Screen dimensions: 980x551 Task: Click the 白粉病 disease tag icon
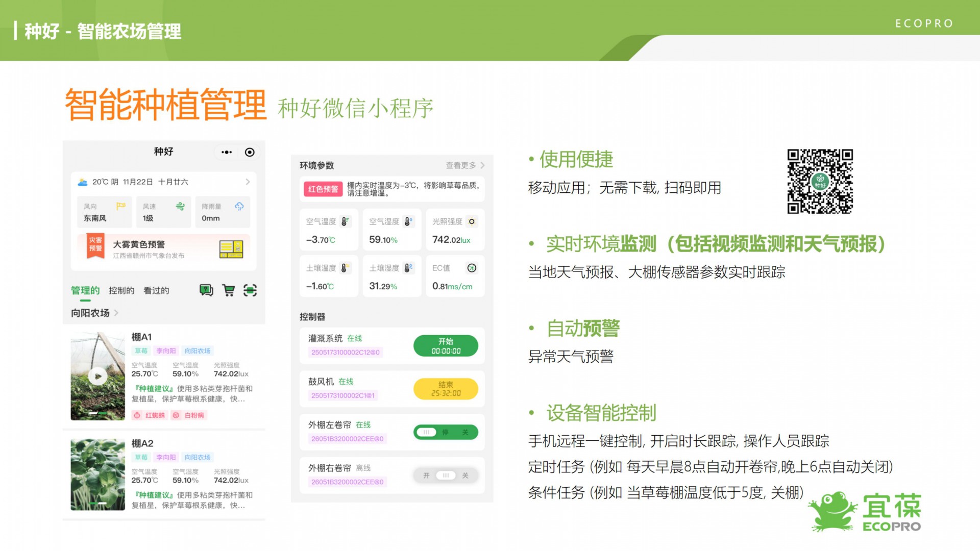click(x=176, y=415)
